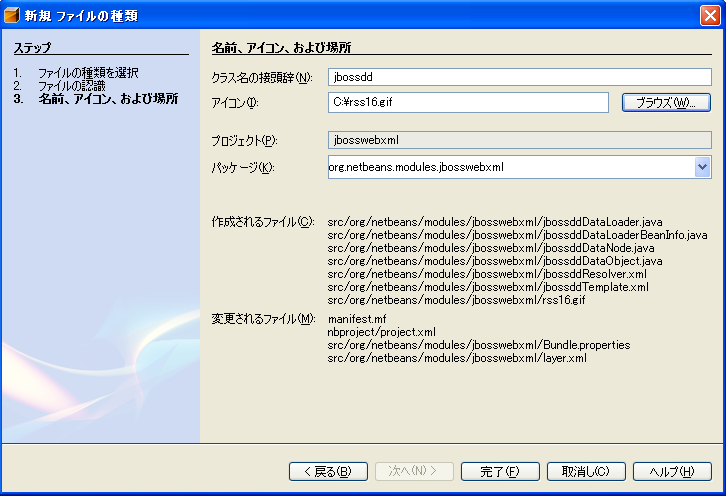Open help via ヘルプ(H) button
The width and height of the screenshot is (726, 496).
[672, 471]
